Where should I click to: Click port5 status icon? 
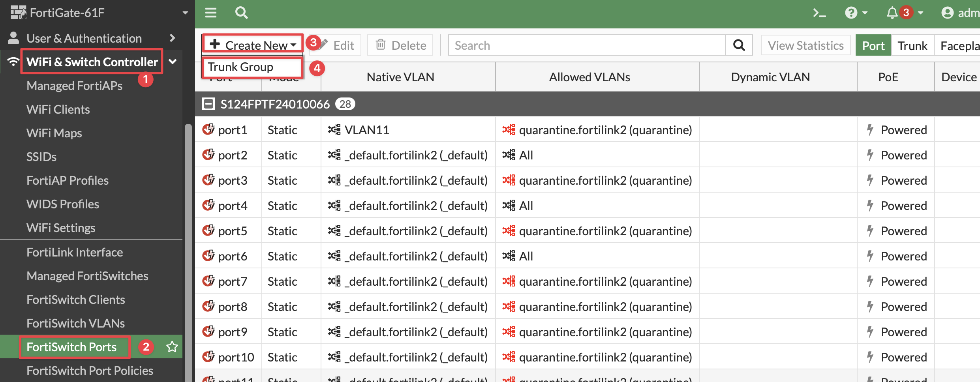pos(208,230)
